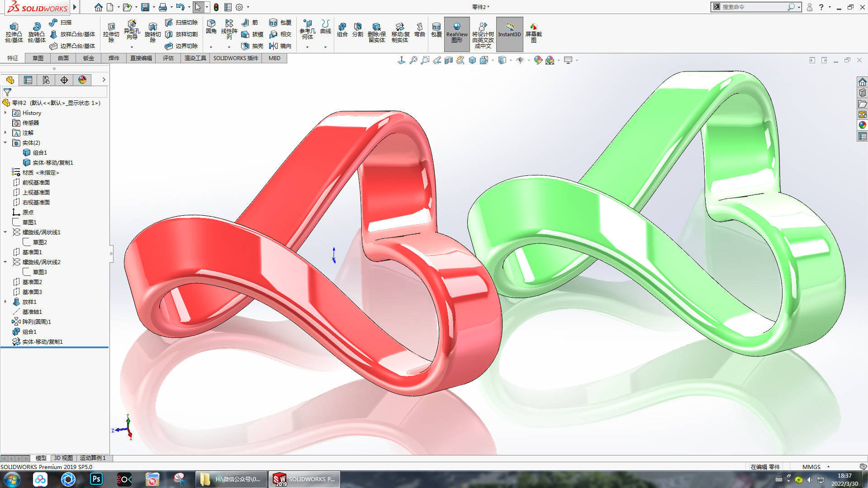Select the 组合 combine bodies tool
Viewport: 868px width, 488px height.
[342, 30]
